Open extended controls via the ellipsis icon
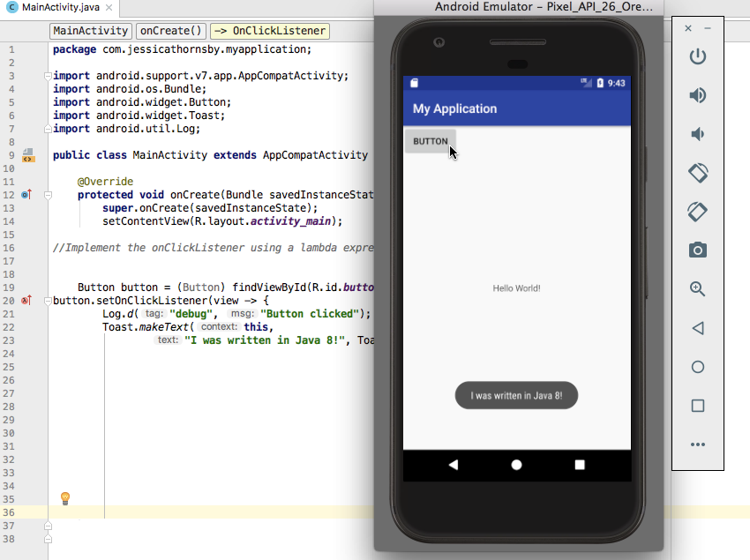 click(697, 444)
